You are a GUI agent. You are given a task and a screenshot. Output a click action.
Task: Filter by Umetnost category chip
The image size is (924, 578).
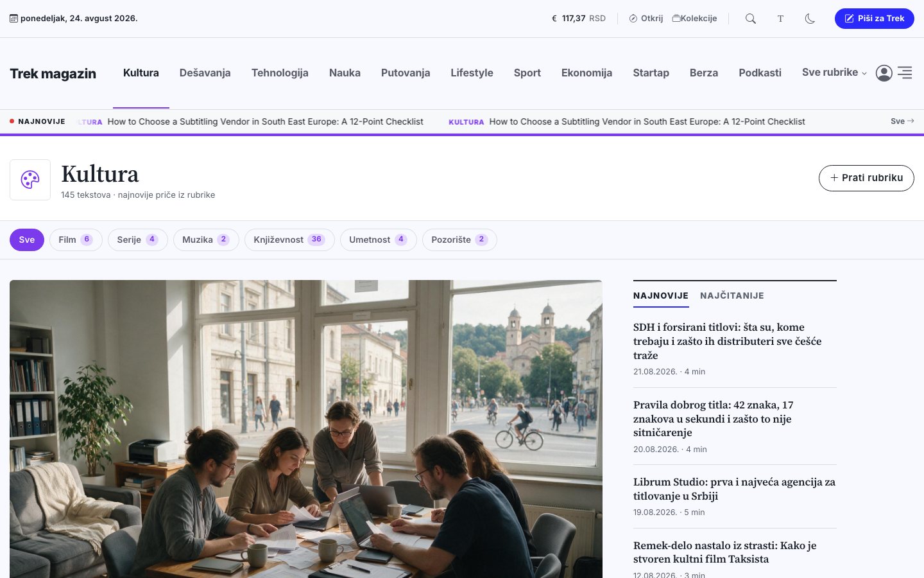coord(379,240)
